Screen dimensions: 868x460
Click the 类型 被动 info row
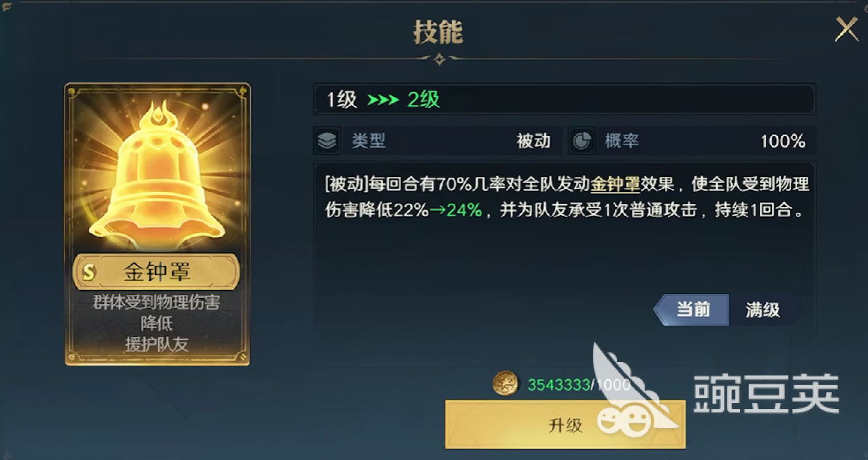(437, 141)
